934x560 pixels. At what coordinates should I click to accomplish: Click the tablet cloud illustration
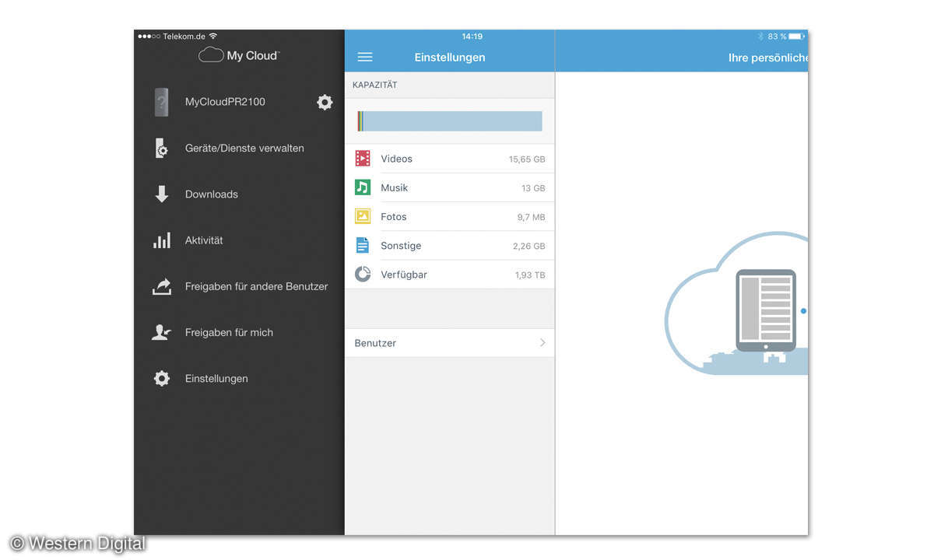(736, 303)
